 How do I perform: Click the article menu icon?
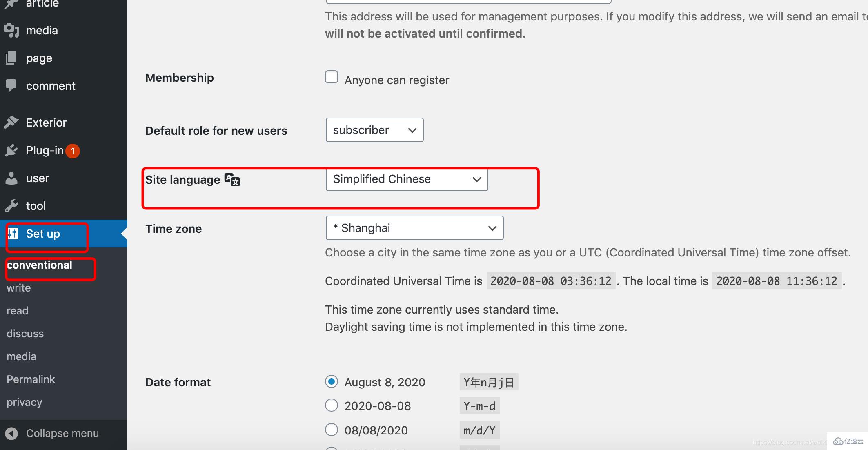pos(13,4)
